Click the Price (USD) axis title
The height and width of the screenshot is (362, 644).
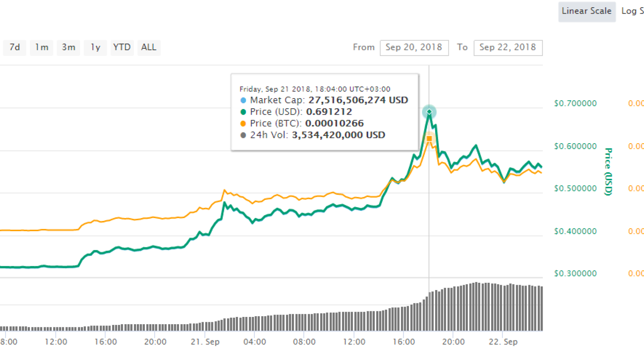(609, 172)
